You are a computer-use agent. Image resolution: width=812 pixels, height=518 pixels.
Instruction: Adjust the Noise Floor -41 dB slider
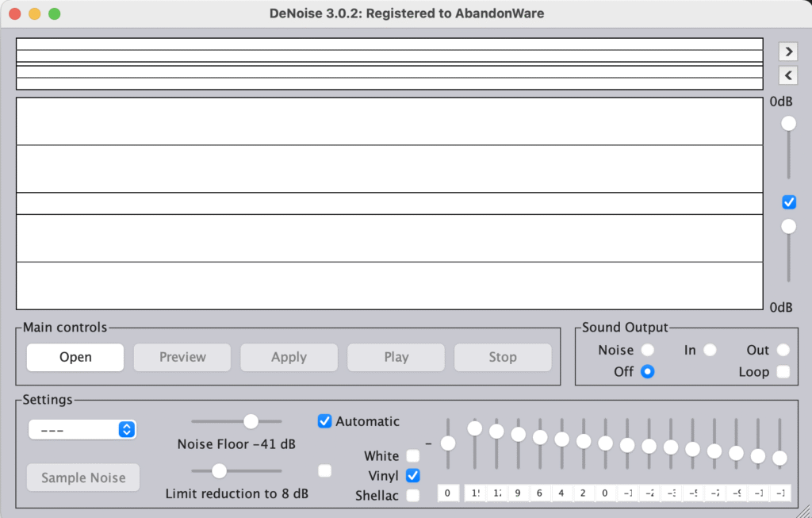[236, 422]
